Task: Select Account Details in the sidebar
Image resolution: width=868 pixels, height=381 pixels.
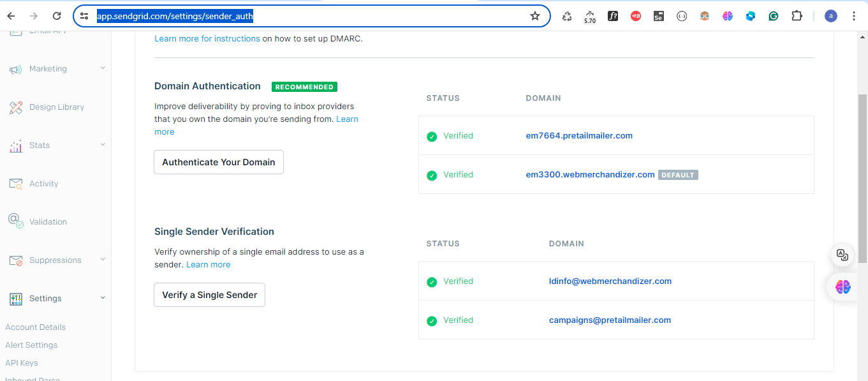Action: pos(35,327)
